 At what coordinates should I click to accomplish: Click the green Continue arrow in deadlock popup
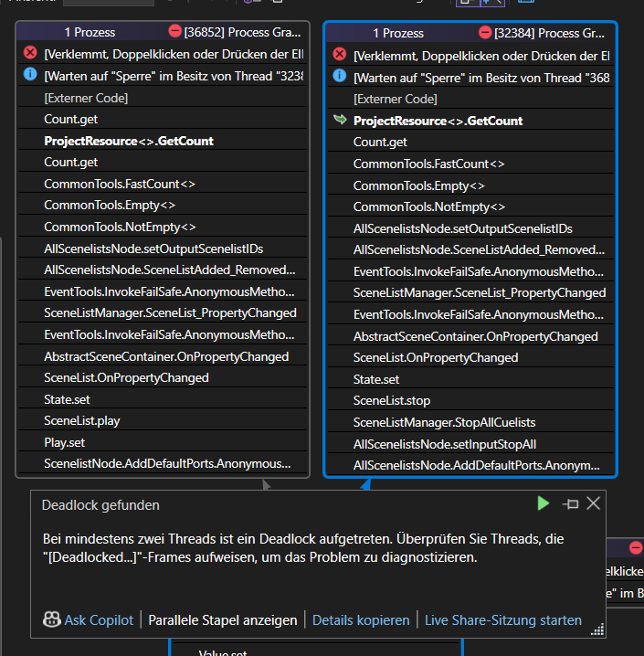[x=544, y=503]
